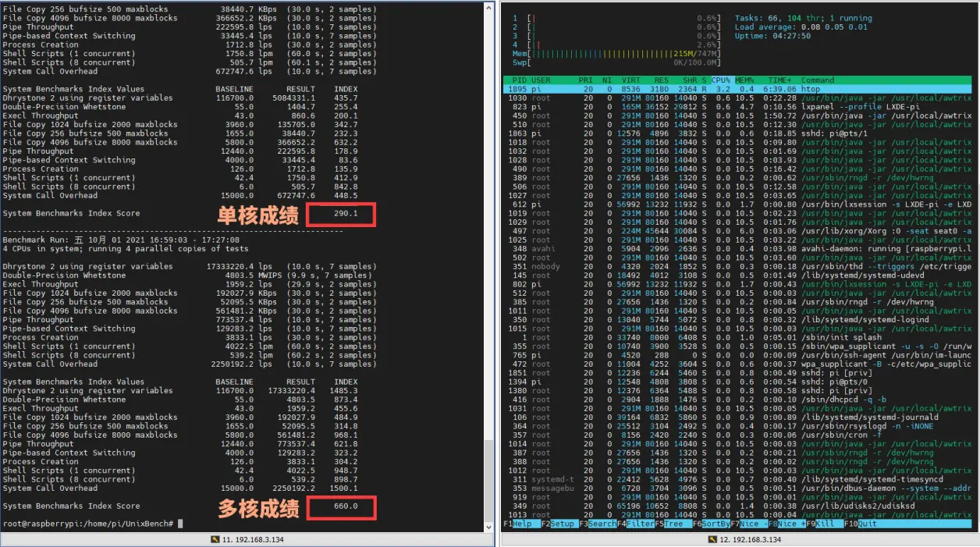Click the Tasks: 66, 104 thr line
The width and height of the screenshot is (980, 547).
pyautogui.click(x=803, y=18)
